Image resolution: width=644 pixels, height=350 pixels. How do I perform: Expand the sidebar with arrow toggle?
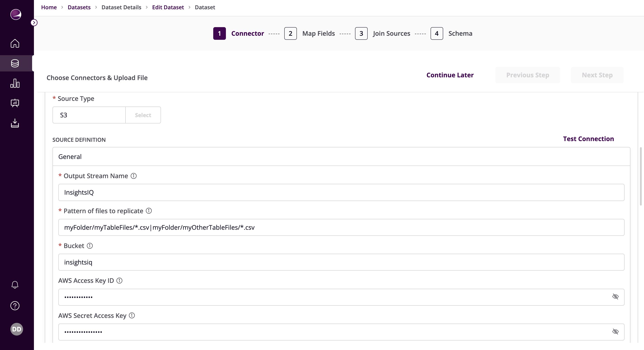click(34, 23)
